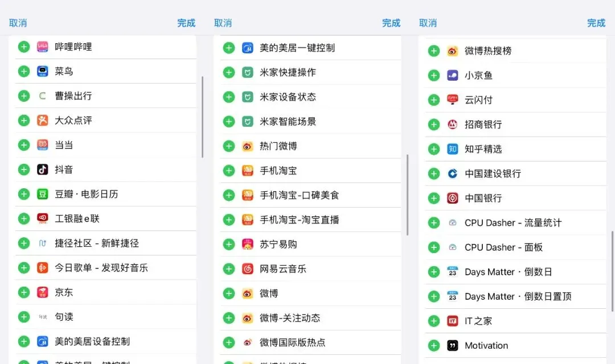Add Days Matter · 倒数日置顶 widget via plus
The height and width of the screenshot is (364, 615).
pyautogui.click(x=434, y=297)
